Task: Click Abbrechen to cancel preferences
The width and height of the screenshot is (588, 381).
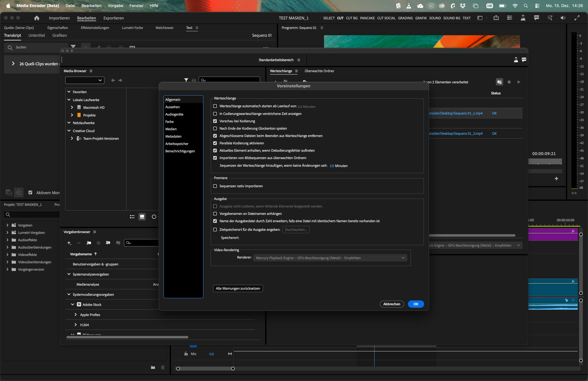Action: click(392, 304)
